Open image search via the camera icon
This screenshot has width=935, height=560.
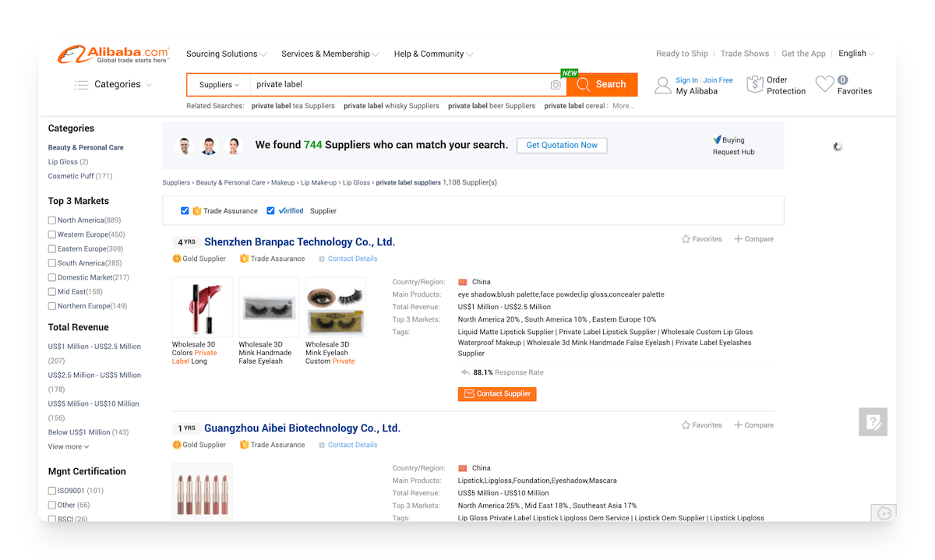[x=555, y=84]
